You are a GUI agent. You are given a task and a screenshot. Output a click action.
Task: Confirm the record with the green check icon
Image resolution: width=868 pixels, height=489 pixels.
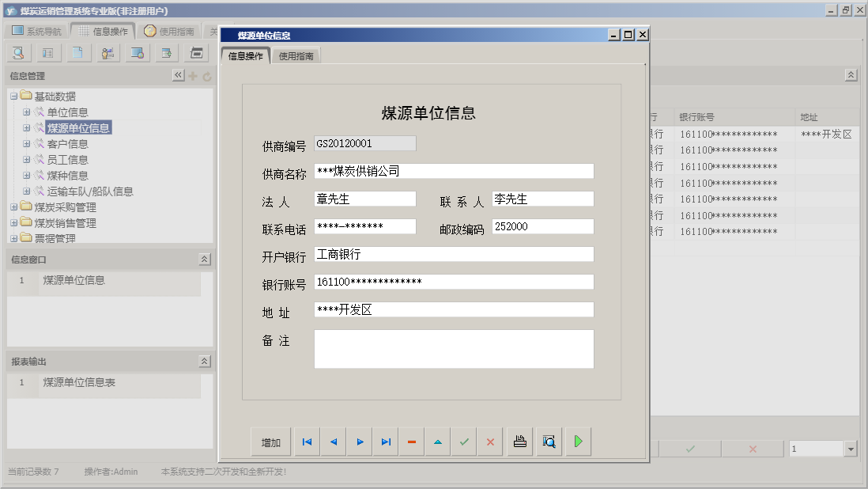click(464, 442)
